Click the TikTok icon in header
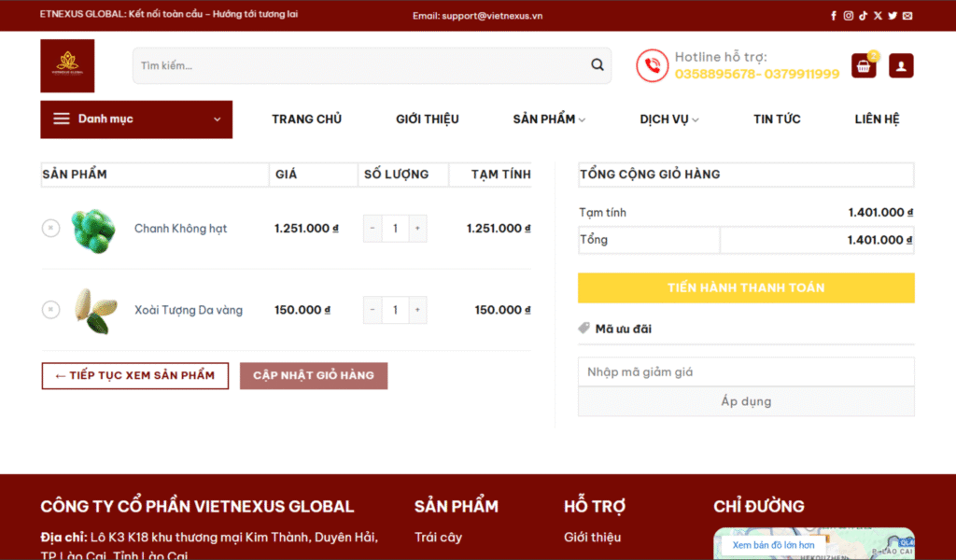 pos(864,16)
